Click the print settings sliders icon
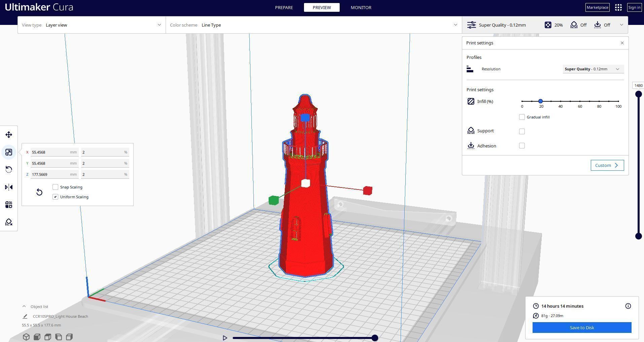Image resolution: width=644 pixels, height=342 pixels. 472,25
